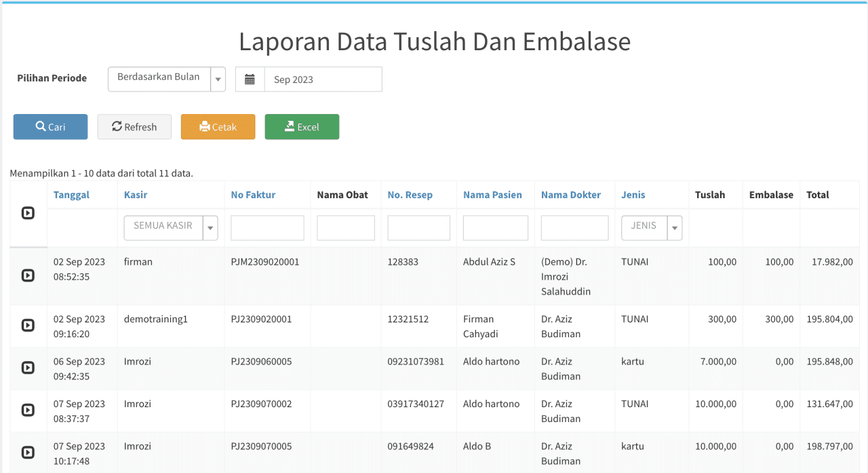Expand row for invoice PJM2309020001

click(x=28, y=276)
